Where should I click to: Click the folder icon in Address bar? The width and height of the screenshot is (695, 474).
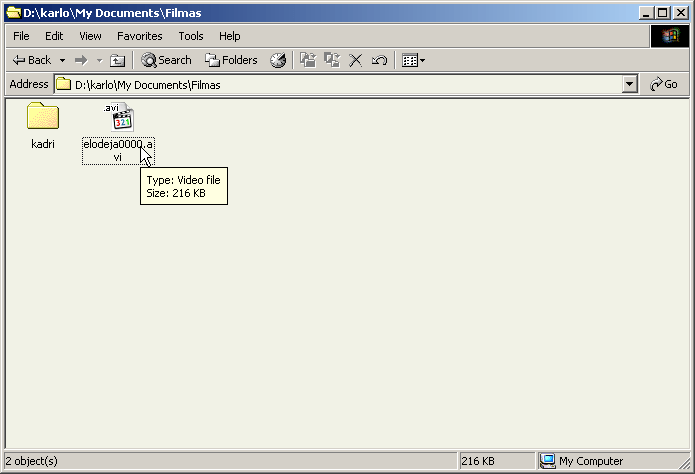[x=63, y=84]
